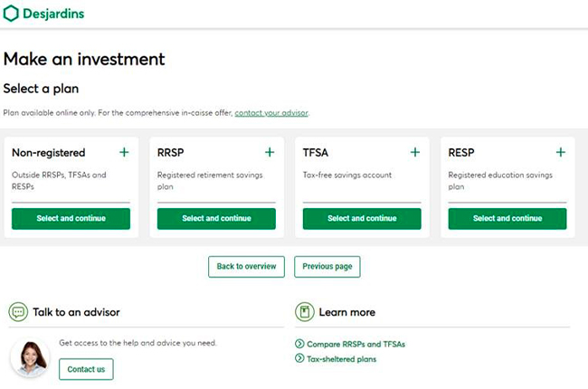Expand the RRSP plan plus sign
The height and width of the screenshot is (389, 588).
click(270, 153)
